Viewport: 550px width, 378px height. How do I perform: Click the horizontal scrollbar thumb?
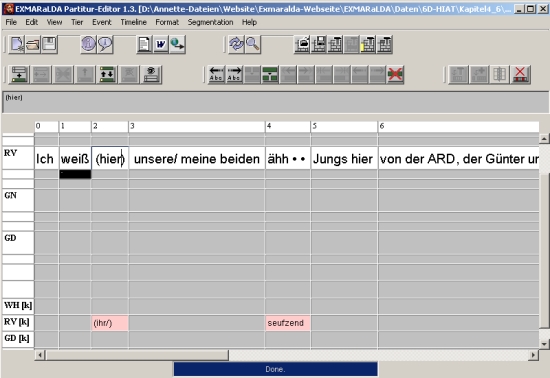click(137, 355)
